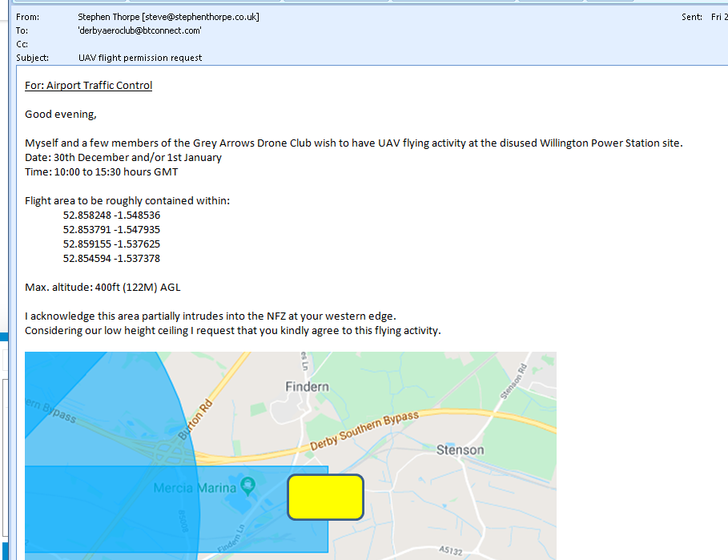This screenshot has width=728, height=560.
Task: Click the Max. altitude 400ft line
Action: click(x=108, y=287)
